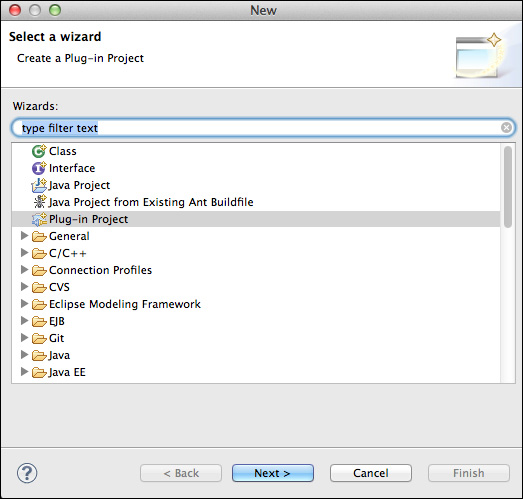This screenshot has height=499, width=523.
Task: Select the CVS tree entry
Action: 59,287
